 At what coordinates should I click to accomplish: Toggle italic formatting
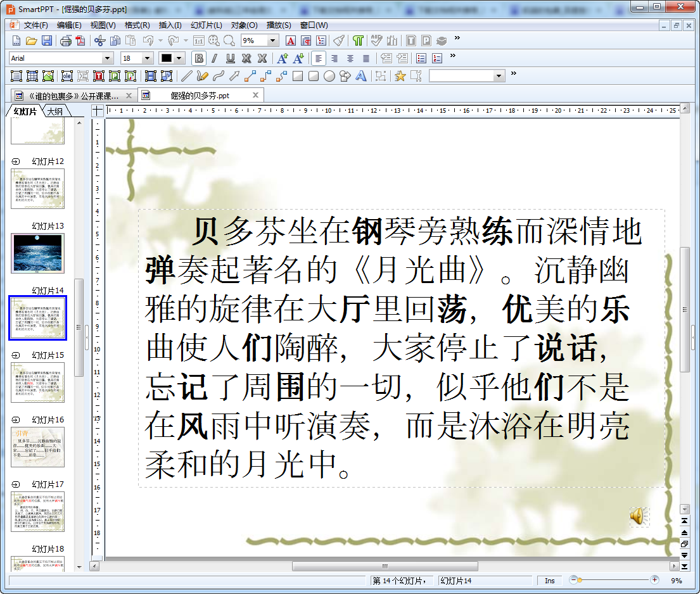click(x=215, y=58)
